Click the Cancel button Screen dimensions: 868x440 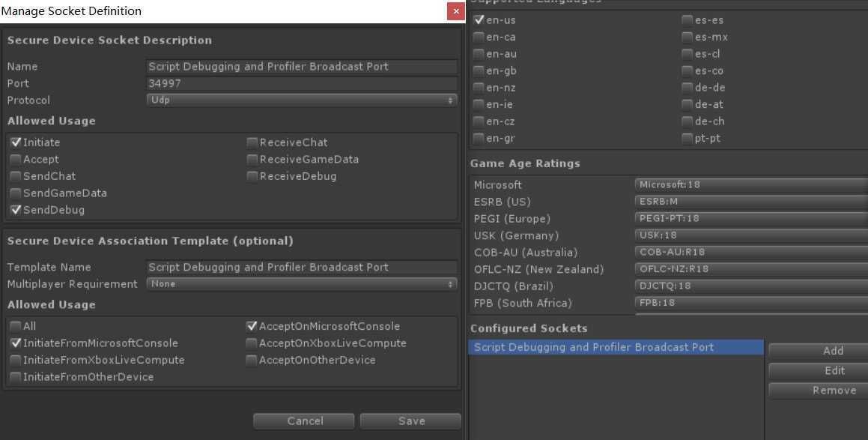pyautogui.click(x=304, y=421)
